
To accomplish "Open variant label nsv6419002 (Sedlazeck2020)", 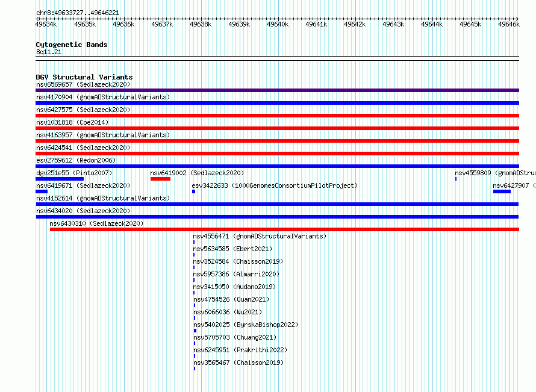I will 198,173.
